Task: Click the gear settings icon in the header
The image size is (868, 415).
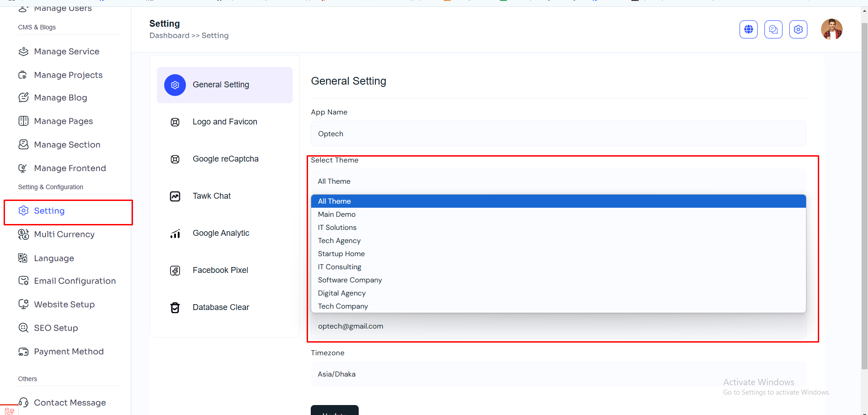Action: click(798, 29)
